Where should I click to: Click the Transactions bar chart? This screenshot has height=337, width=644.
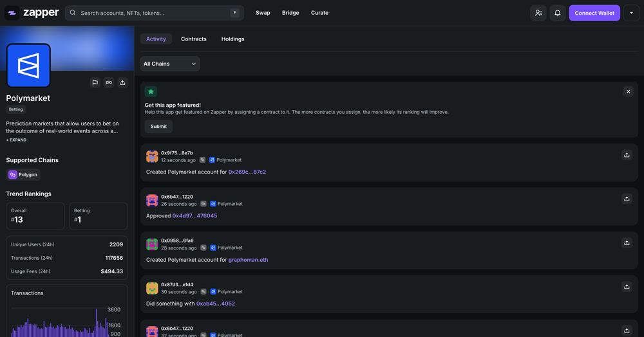pyautogui.click(x=61, y=322)
